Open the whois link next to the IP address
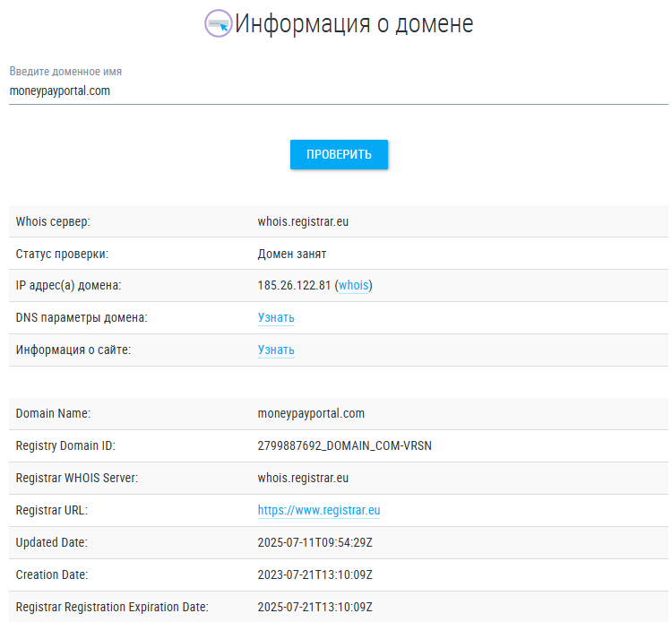 pos(353,286)
